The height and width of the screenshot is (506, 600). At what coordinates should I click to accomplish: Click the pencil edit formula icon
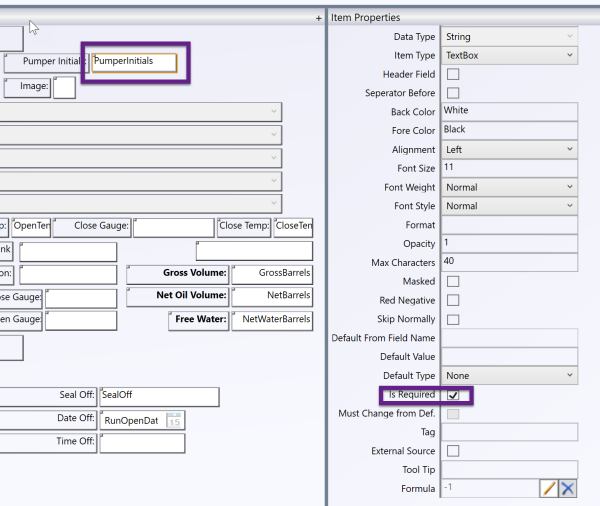tap(549, 488)
